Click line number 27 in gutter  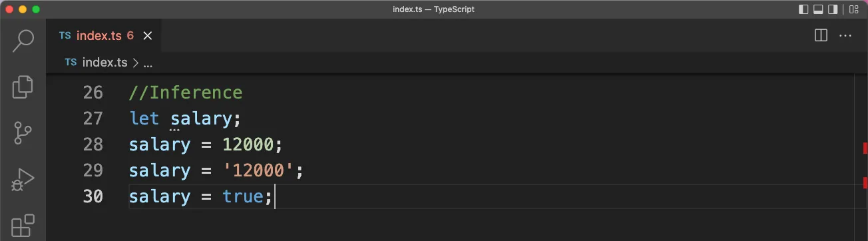coord(93,119)
